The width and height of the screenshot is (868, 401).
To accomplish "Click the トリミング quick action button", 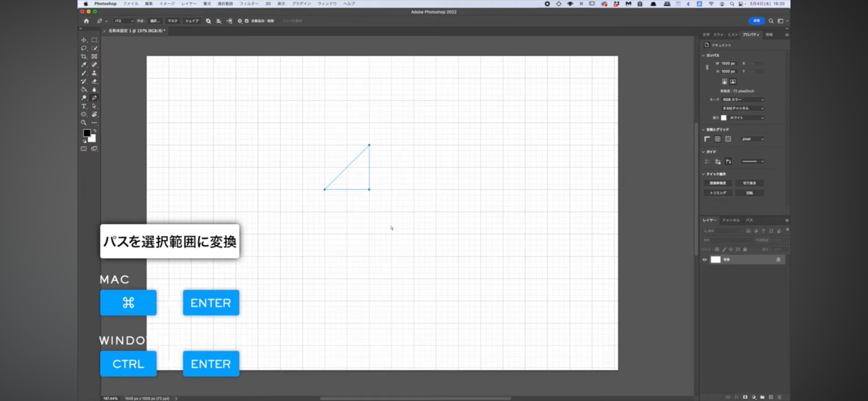I will point(718,193).
